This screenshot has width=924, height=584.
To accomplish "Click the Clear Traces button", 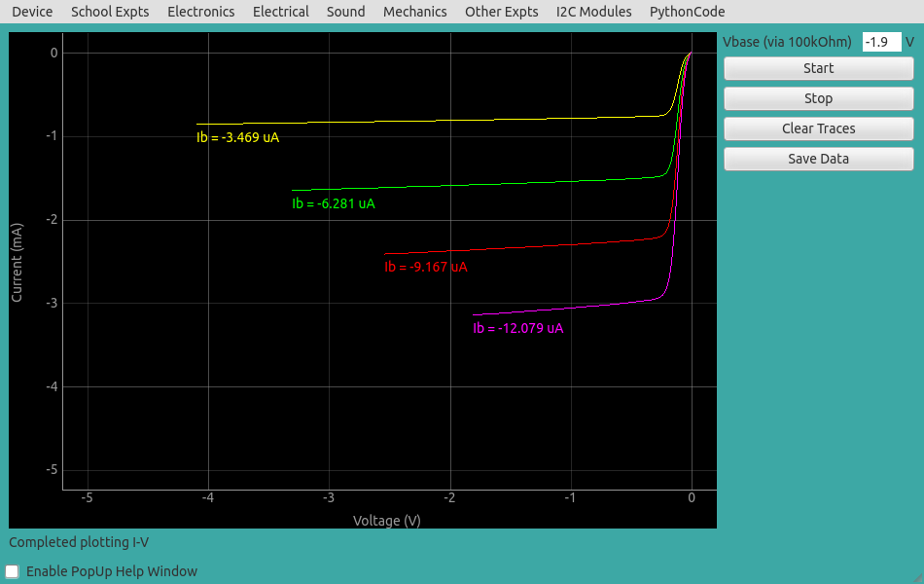I will 818,128.
